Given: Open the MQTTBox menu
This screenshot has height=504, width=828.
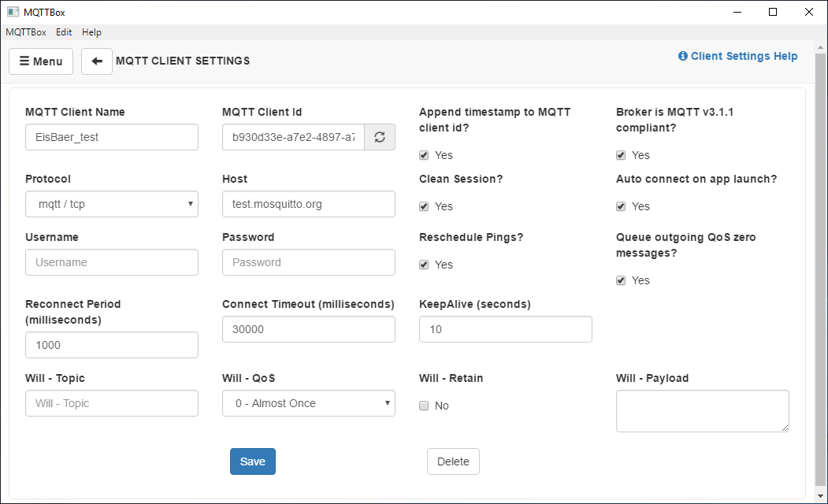Looking at the screenshot, I should 26,32.
